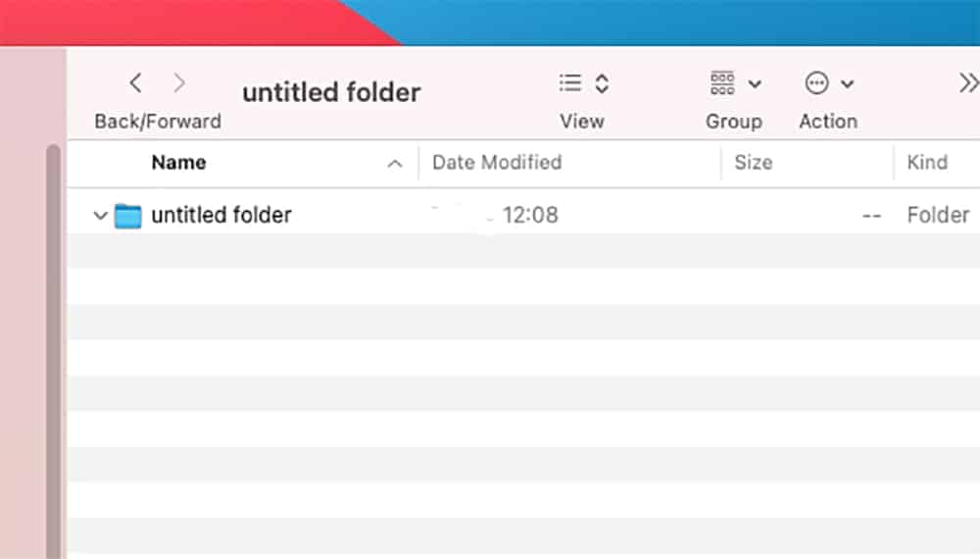Click the sidebar vertical scrollbar
The width and height of the screenshot is (980, 559).
pos(53,343)
